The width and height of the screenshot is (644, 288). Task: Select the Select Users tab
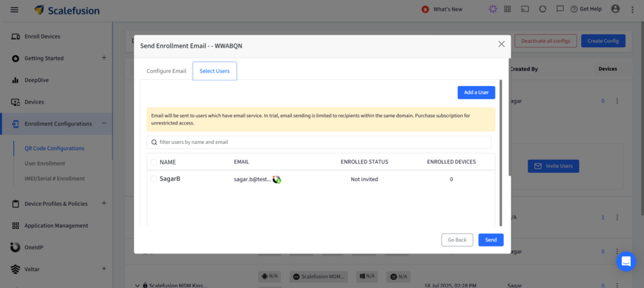[214, 71]
